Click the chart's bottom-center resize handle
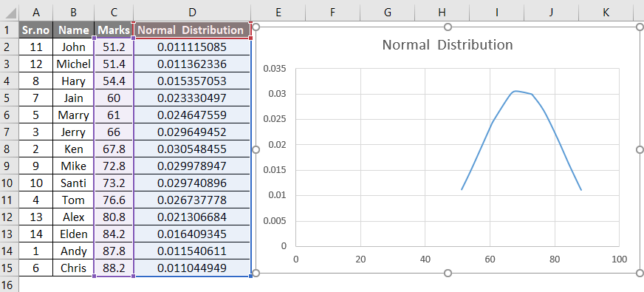Image resolution: width=644 pixels, height=292 pixels. (x=448, y=273)
